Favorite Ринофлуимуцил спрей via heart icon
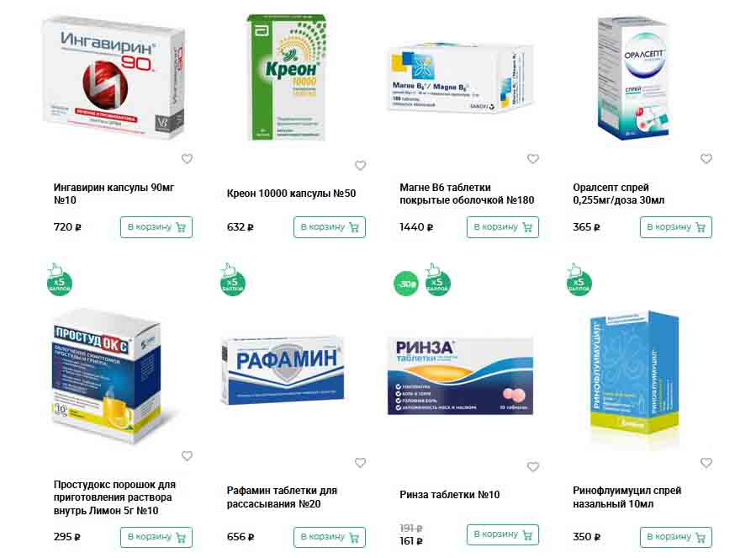 pyautogui.click(x=706, y=463)
